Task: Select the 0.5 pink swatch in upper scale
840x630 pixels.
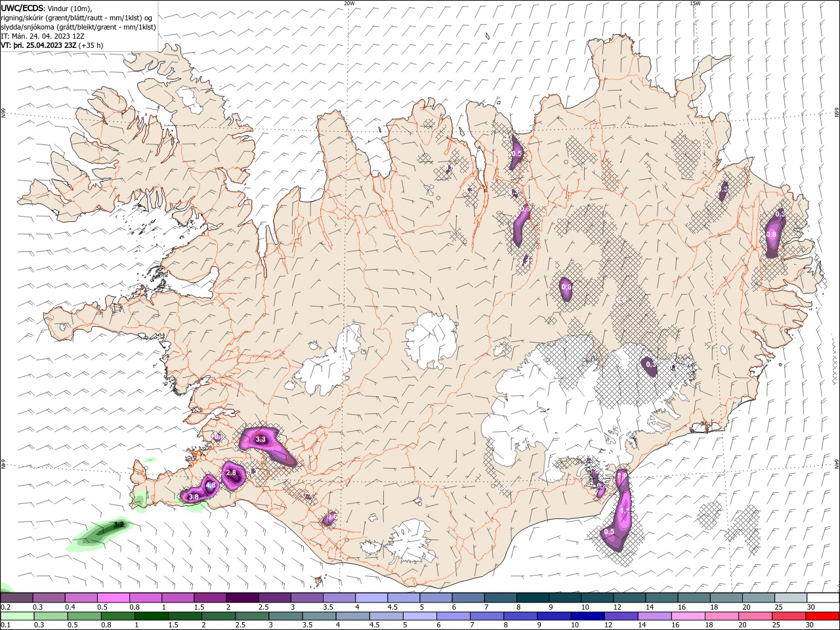Action: [113, 598]
